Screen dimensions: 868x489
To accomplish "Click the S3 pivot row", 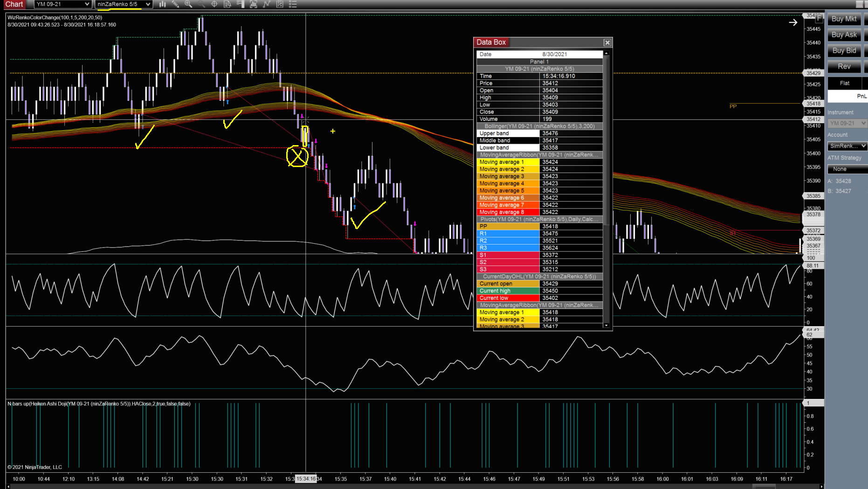I will point(540,269).
